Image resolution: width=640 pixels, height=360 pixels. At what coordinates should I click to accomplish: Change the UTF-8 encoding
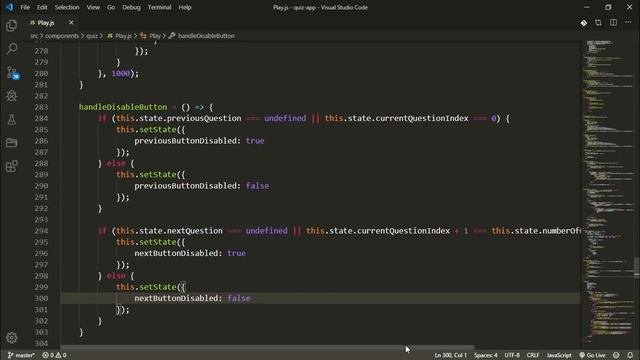point(512,355)
